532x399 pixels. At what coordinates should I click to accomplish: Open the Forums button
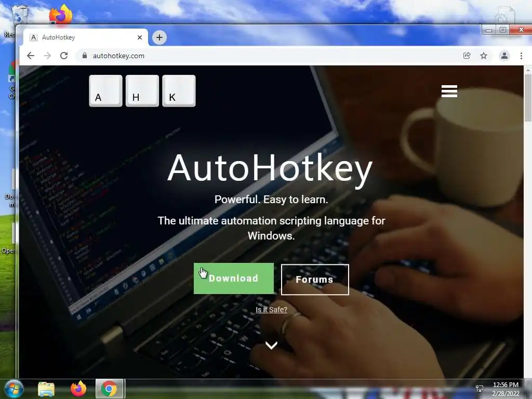(x=315, y=280)
